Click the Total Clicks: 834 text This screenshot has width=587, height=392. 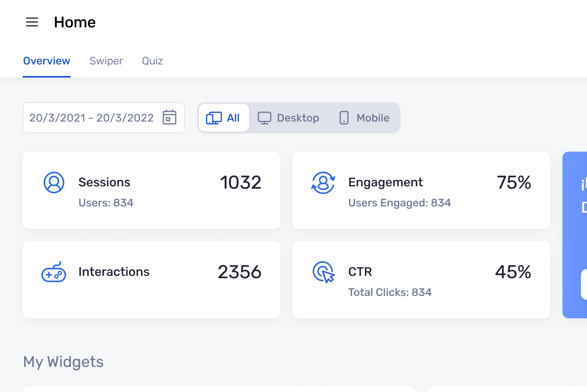point(390,292)
